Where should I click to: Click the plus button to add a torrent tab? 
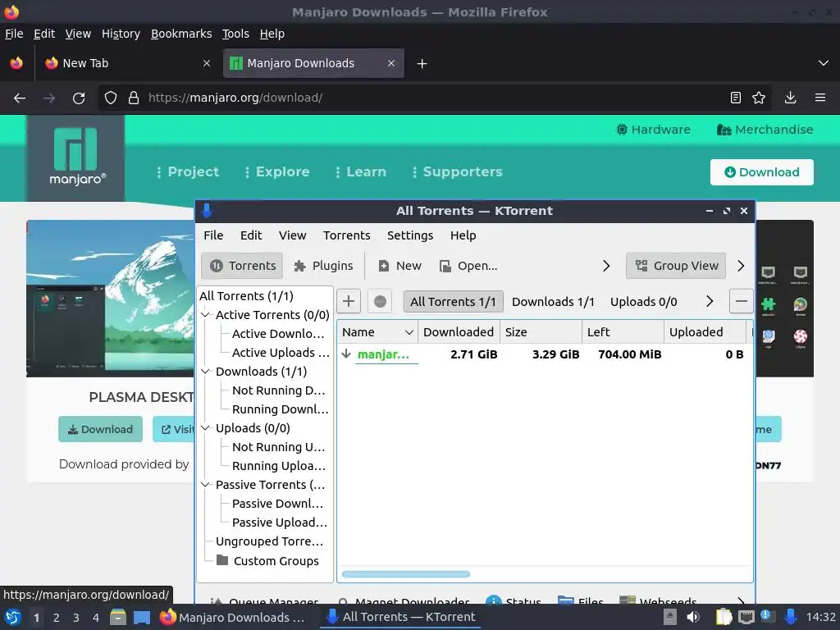pyautogui.click(x=349, y=301)
